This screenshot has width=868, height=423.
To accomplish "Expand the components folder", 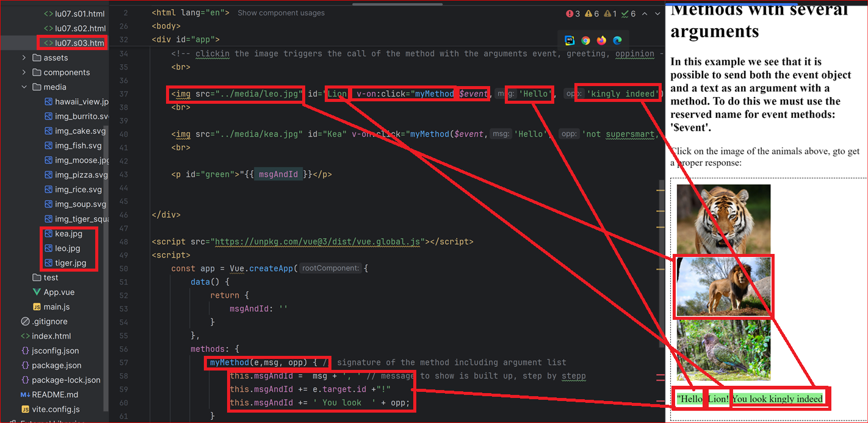I will coord(24,72).
